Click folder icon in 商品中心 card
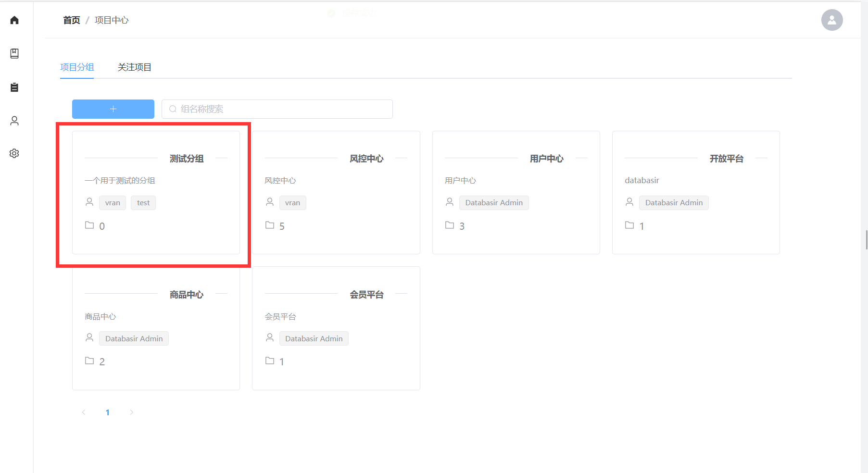 [89, 361]
